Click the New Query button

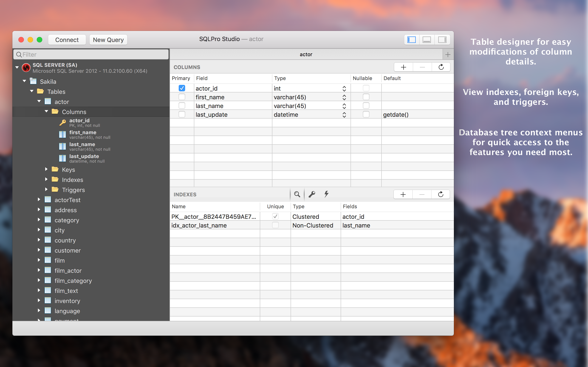coord(108,39)
